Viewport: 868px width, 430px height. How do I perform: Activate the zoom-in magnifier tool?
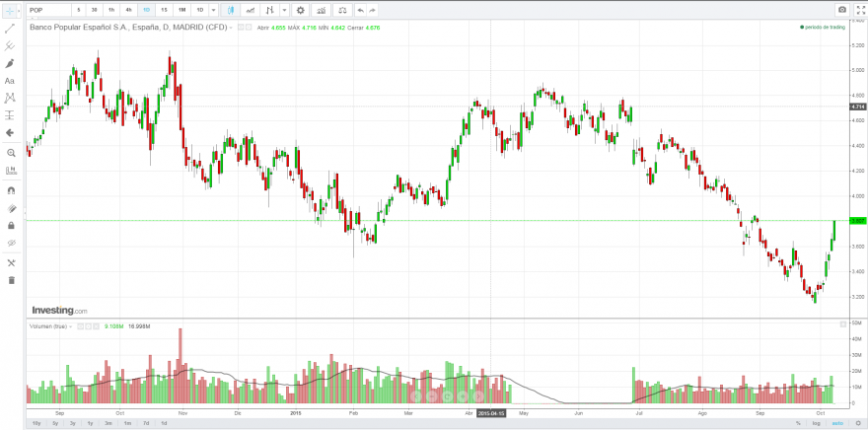pos(10,153)
